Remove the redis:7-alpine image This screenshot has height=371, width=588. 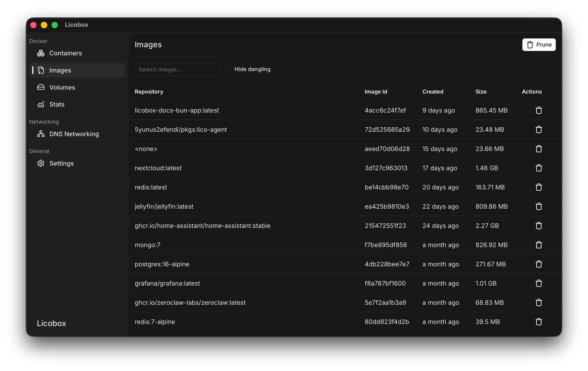point(539,322)
